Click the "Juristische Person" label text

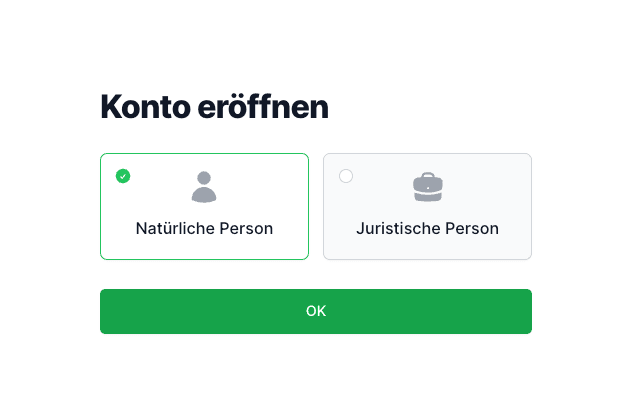(427, 228)
